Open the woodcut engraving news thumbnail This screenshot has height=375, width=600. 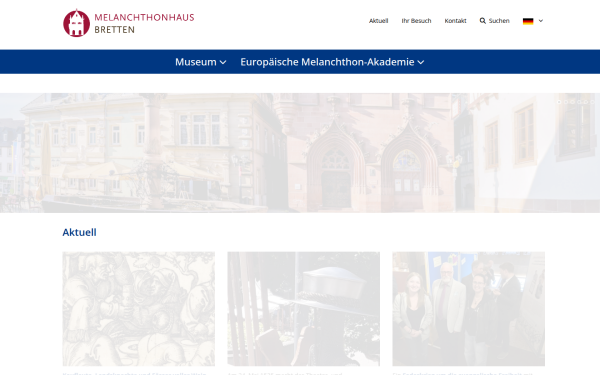(x=139, y=309)
